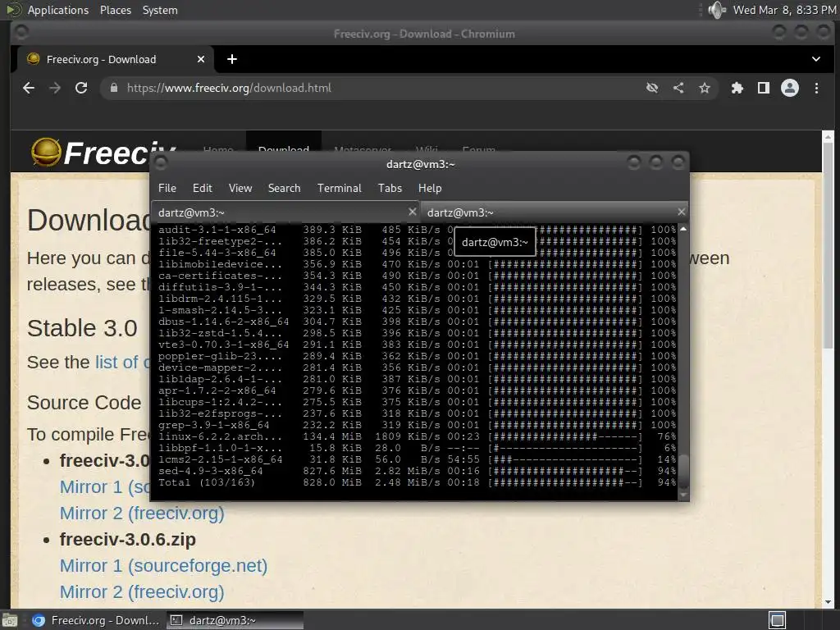Open terminal Help menu
Viewport: 840px width, 630px height.
tap(430, 188)
